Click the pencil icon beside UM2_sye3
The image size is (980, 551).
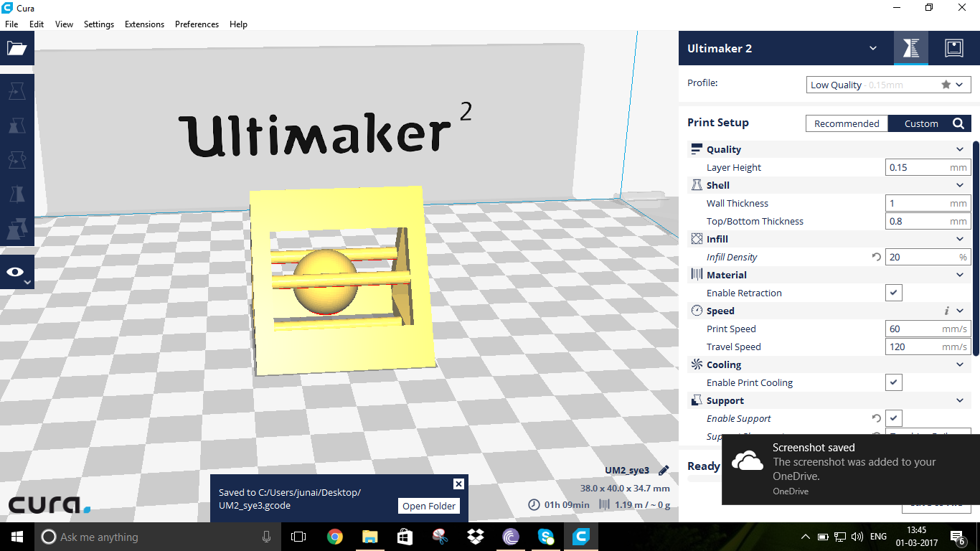tap(664, 471)
